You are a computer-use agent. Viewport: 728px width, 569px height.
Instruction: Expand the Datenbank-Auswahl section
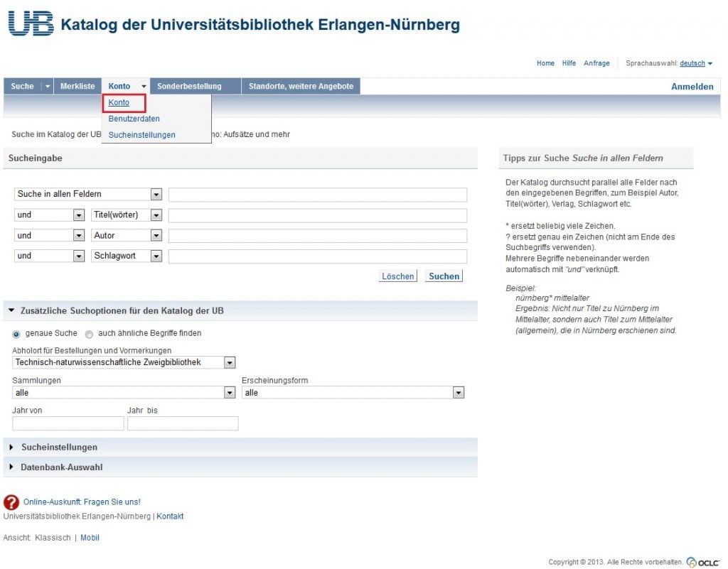(x=62, y=467)
